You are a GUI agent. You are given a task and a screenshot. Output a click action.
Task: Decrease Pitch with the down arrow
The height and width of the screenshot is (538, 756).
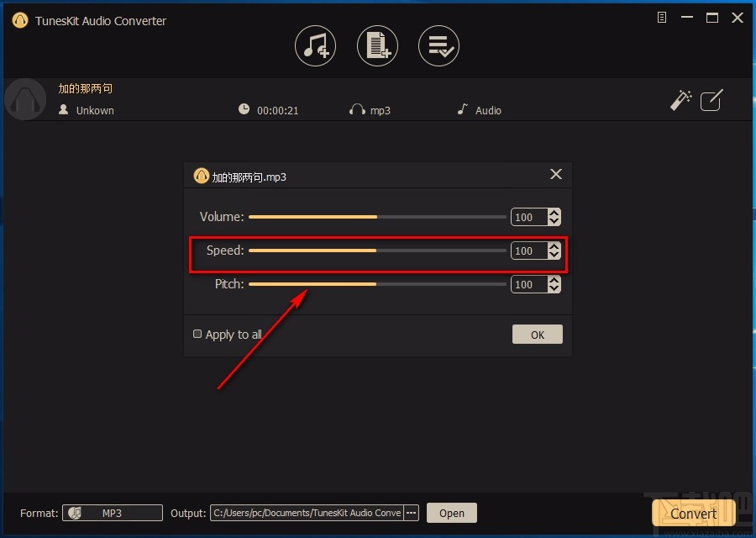click(x=554, y=289)
